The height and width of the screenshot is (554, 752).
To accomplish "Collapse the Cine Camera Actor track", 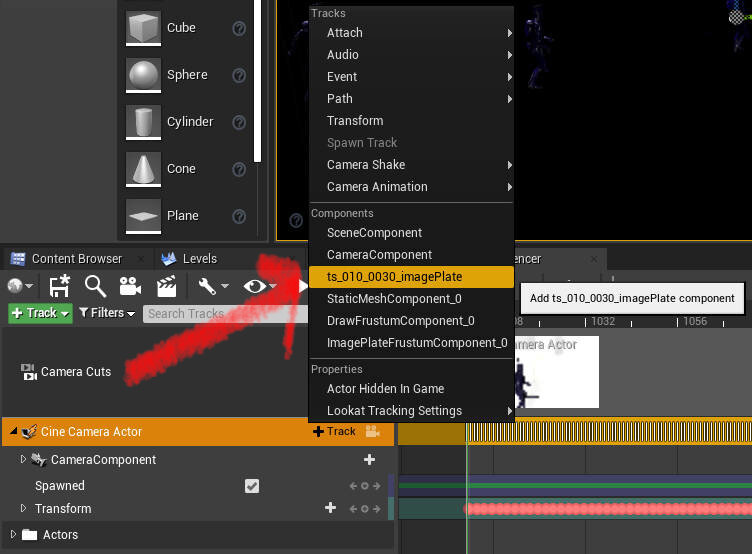I will [x=13, y=431].
